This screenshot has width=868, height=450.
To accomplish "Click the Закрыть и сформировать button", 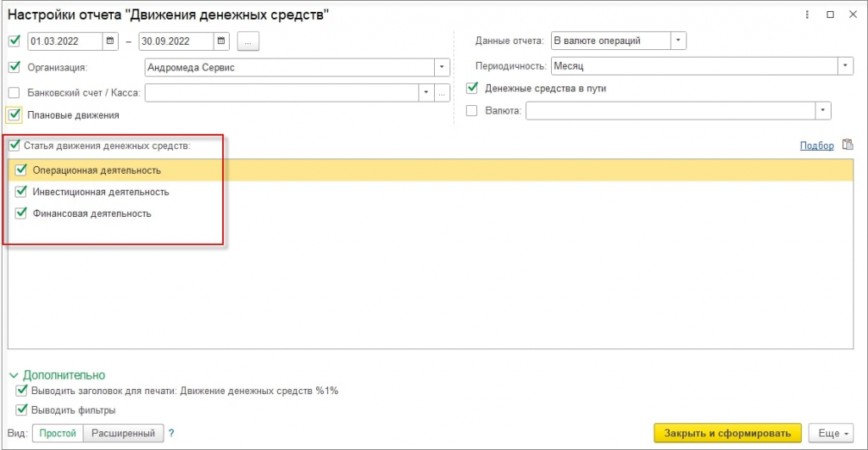I will coord(727,433).
